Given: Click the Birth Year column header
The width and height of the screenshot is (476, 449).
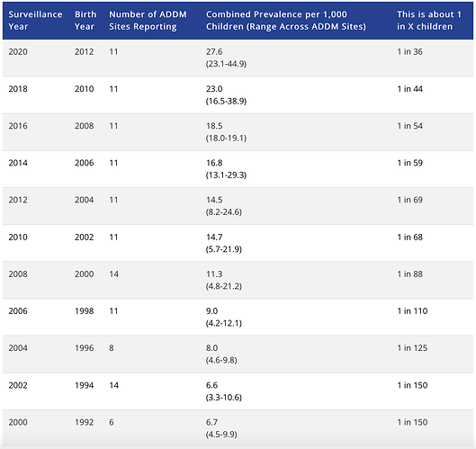Looking at the screenshot, I should pyautogui.click(x=85, y=21).
